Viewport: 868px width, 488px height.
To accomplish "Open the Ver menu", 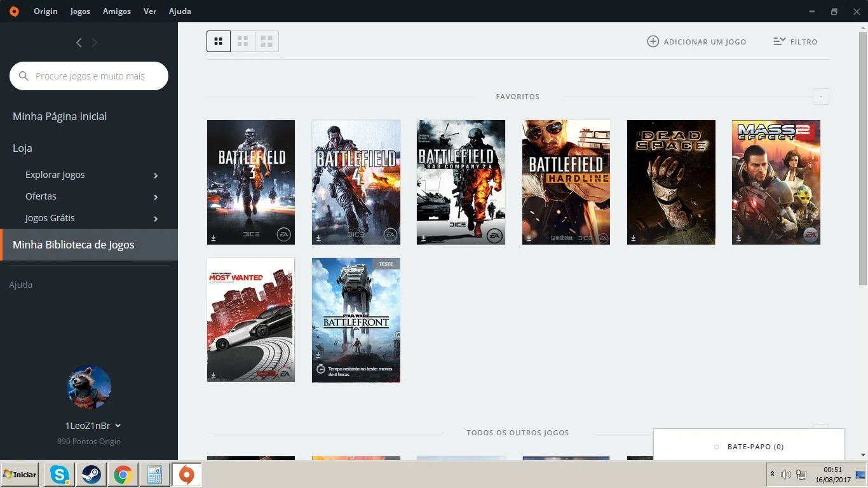I will pyautogui.click(x=150, y=11).
